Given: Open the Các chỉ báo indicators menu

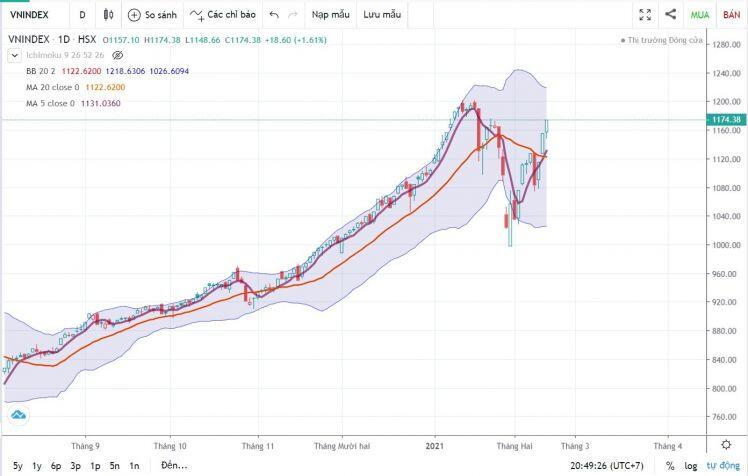Looking at the screenshot, I should (x=222, y=15).
